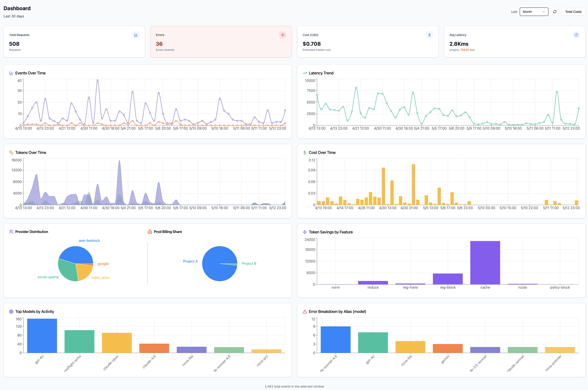Viewport: 588px width, 390px height.
Task: Open the Last Month period dropdown
Action: (x=534, y=12)
